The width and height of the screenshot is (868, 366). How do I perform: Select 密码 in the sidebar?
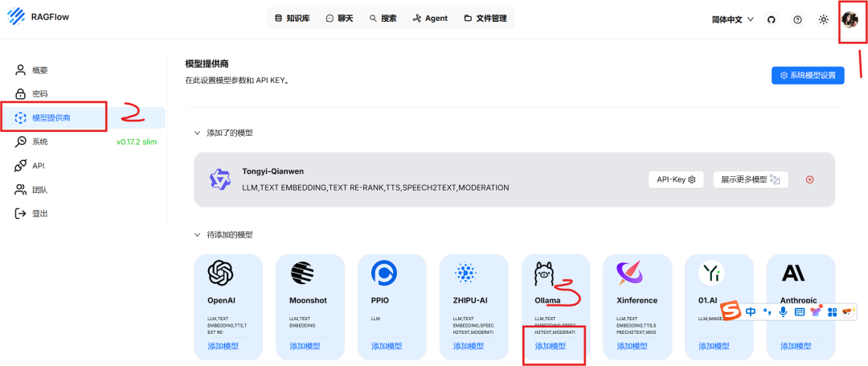(x=83, y=93)
